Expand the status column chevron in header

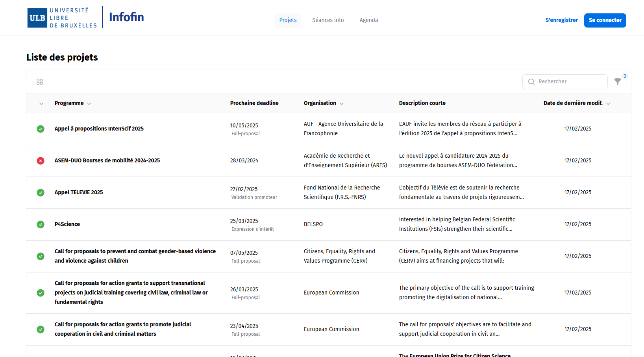41,104
